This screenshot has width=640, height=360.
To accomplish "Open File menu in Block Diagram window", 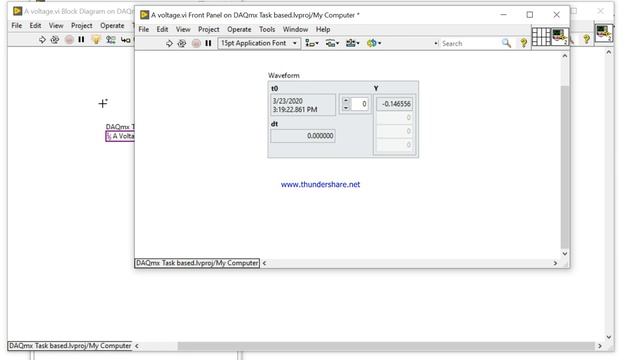I will point(17,25).
